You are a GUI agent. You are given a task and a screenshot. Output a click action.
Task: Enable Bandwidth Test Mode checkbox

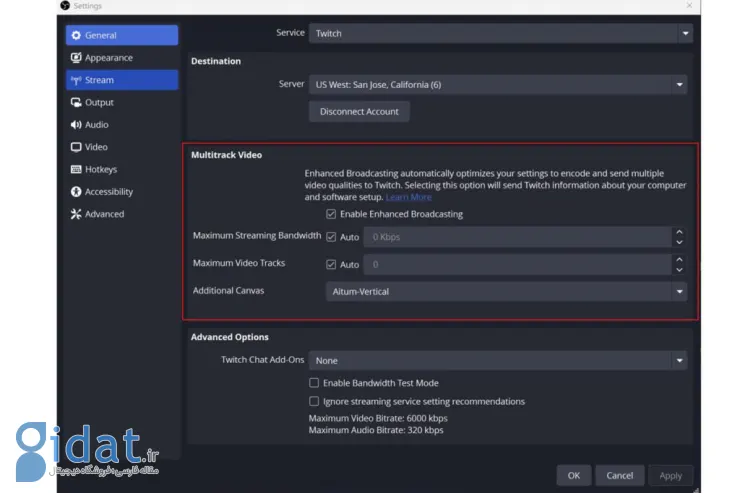pyautogui.click(x=314, y=383)
